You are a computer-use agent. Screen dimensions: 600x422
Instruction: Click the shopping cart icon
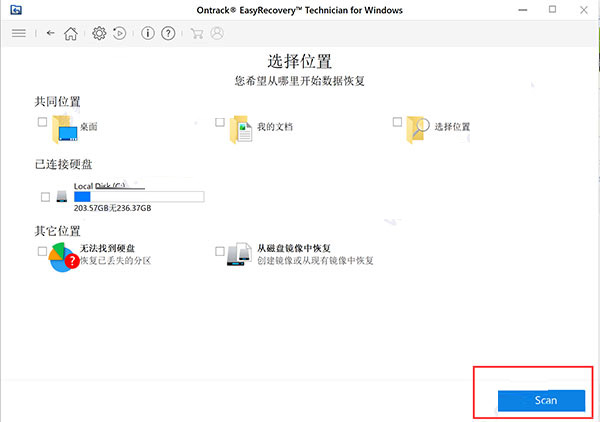(197, 34)
